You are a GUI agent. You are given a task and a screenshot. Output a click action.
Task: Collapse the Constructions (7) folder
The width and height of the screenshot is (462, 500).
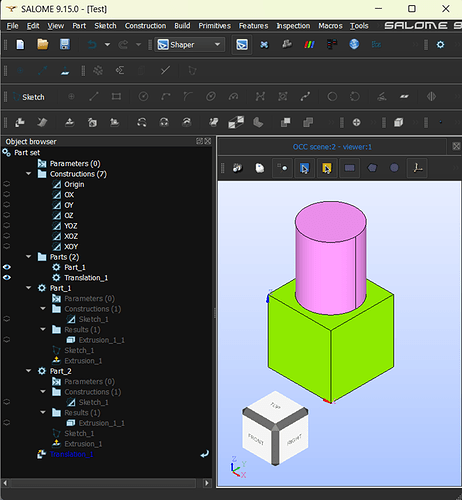click(x=29, y=174)
